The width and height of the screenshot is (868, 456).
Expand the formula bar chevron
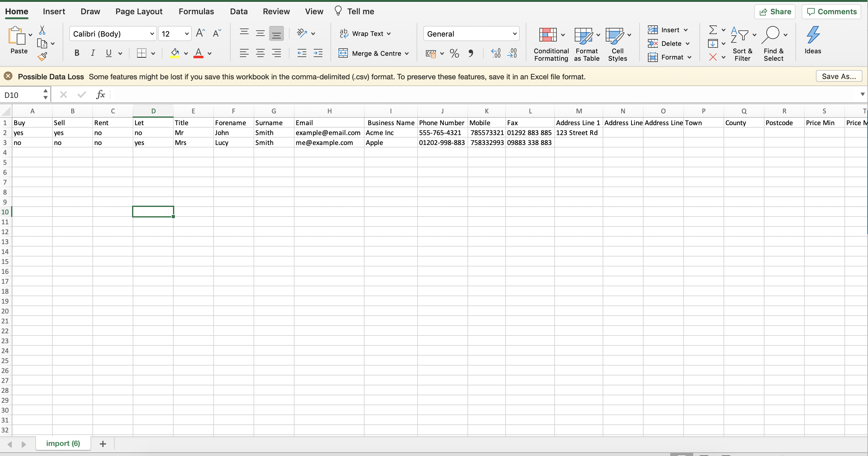862,94
